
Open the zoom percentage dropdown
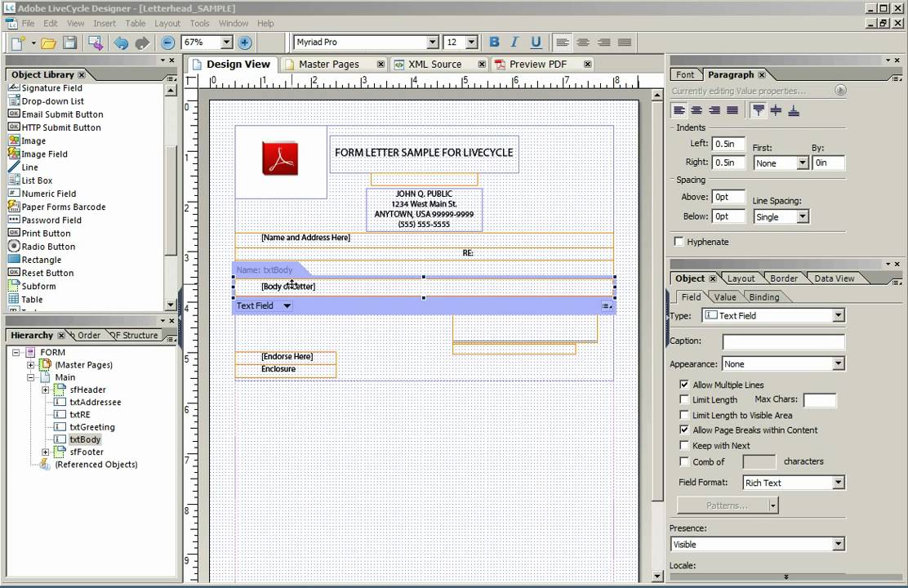coord(226,42)
